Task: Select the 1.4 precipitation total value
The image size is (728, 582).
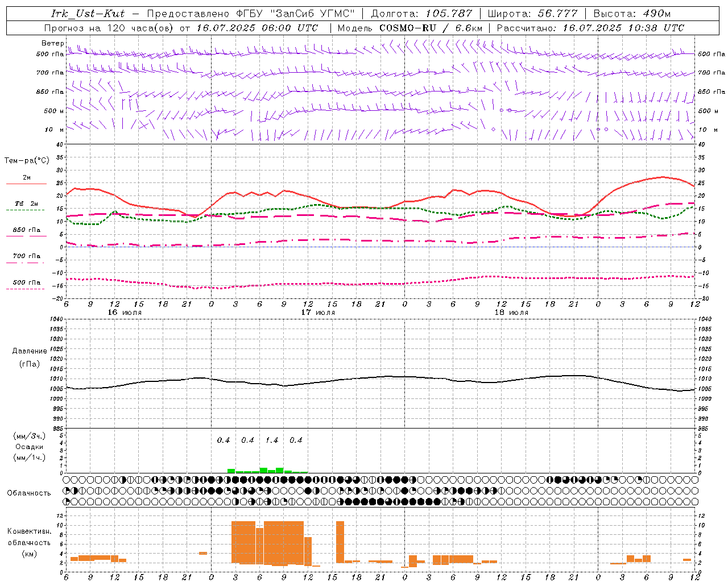Action: click(x=272, y=440)
